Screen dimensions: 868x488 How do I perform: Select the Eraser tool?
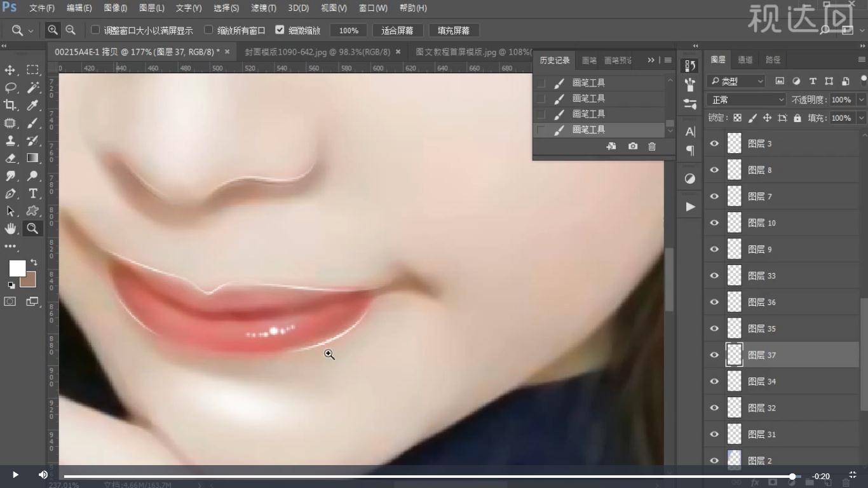[x=10, y=158]
